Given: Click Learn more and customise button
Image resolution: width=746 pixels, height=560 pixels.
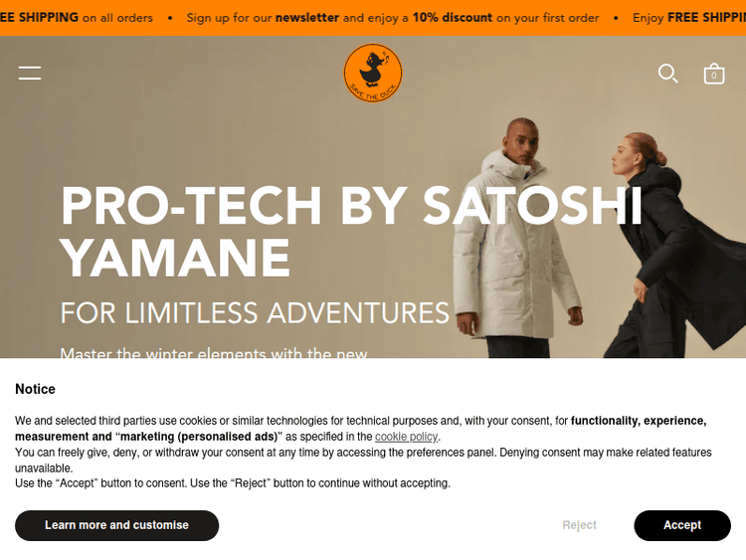Looking at the screenshot, I should pyautogui.click(x=116, y=525).
